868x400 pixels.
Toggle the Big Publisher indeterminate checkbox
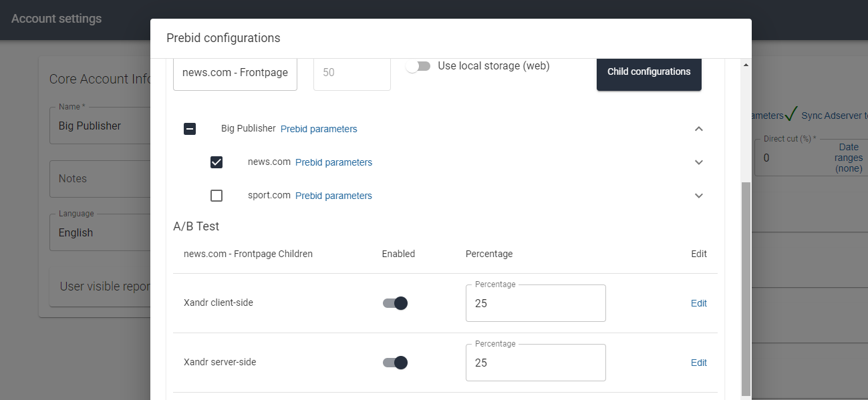coord(190,129)
